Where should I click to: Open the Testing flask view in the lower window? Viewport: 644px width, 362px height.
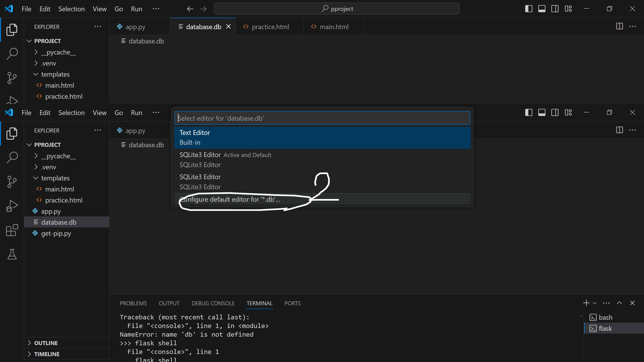point(12,254)
